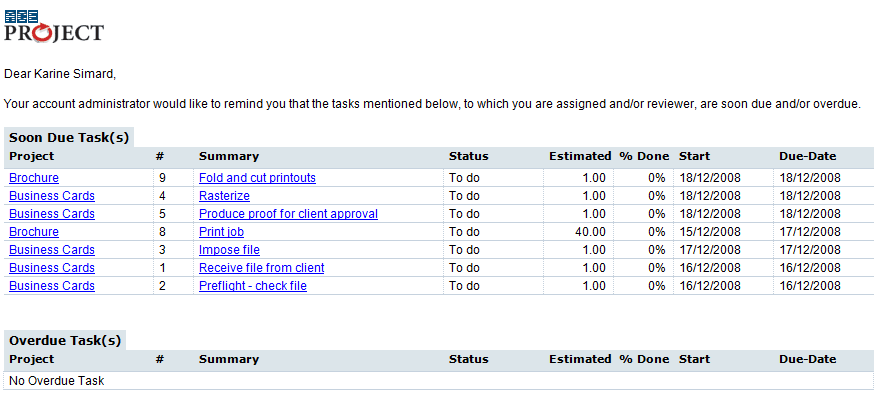Open the Impose file task

pos(229,250)
